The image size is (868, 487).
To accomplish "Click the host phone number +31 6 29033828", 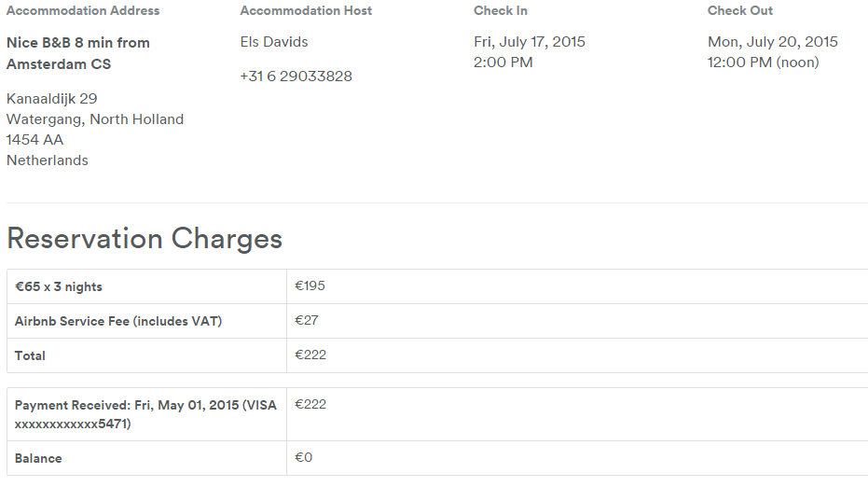I will pos(296,77).
